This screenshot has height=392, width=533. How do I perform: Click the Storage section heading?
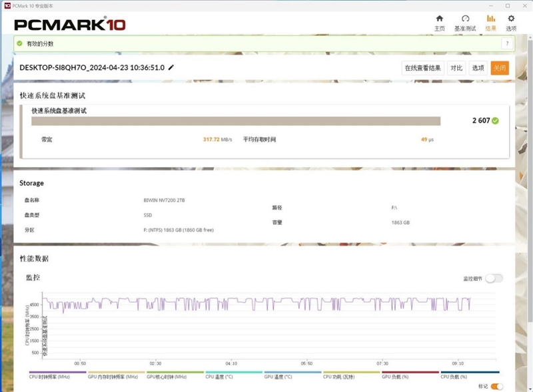[x=31, y=183]
